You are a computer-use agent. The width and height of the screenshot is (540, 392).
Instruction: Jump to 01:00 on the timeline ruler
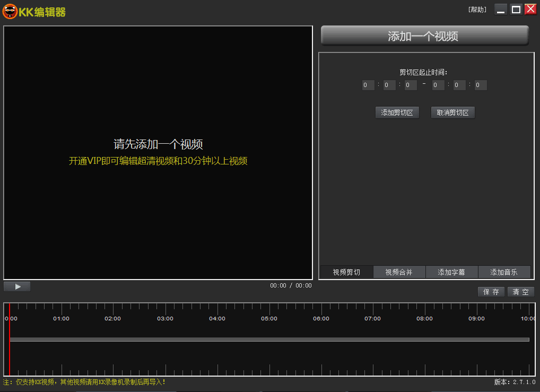pyautogui.click(x=62, y=319)
